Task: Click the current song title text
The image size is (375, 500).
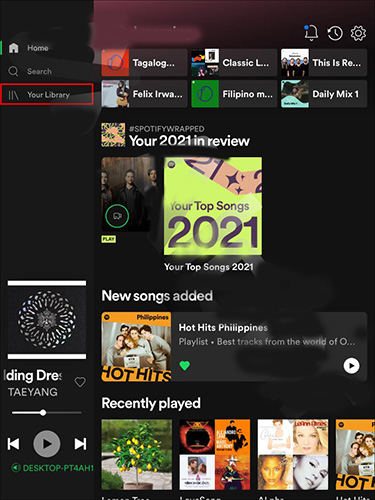Action: [33, 376]
